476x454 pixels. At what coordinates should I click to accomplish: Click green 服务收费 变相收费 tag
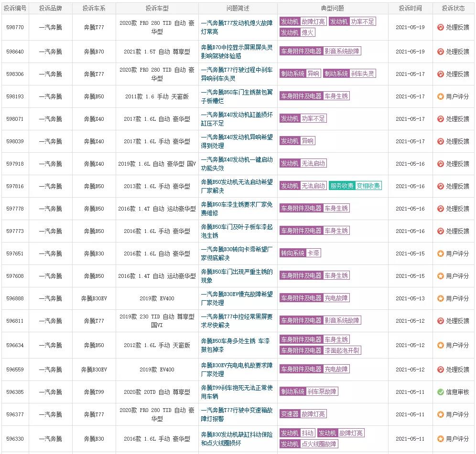(355, 186)
